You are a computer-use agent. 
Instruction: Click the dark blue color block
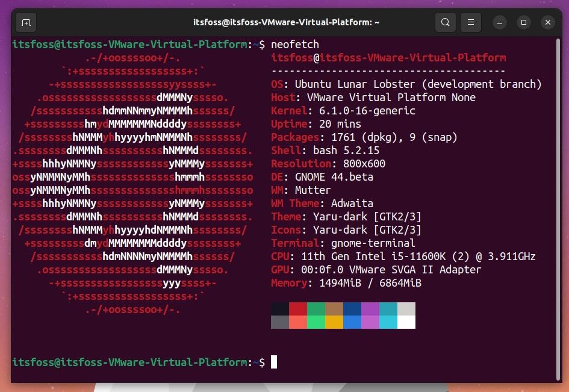point(352,309)
